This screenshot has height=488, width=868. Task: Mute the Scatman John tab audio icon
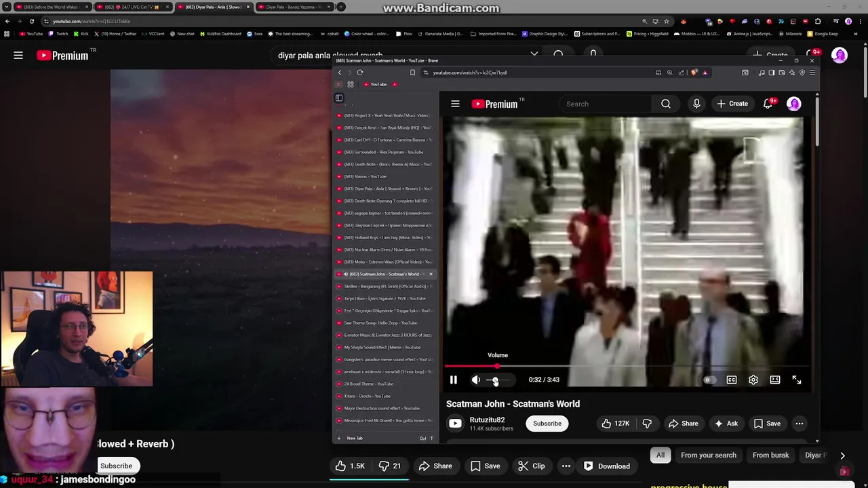point(345,274)
